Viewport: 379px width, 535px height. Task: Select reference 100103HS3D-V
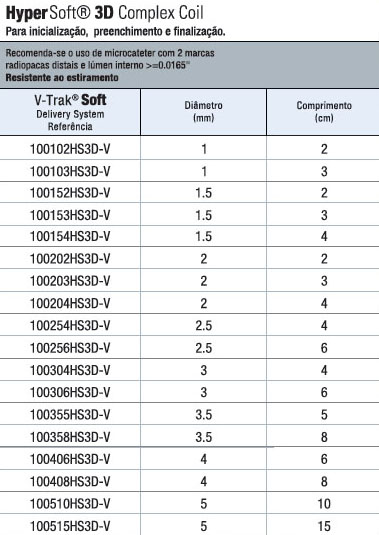pos(70,172)
